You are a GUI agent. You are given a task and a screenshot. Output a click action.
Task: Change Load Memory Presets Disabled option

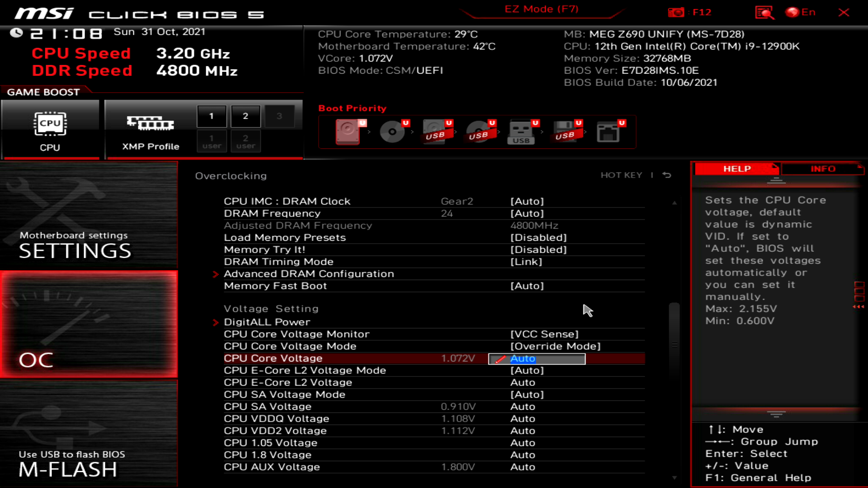click(x=538, y=238)
